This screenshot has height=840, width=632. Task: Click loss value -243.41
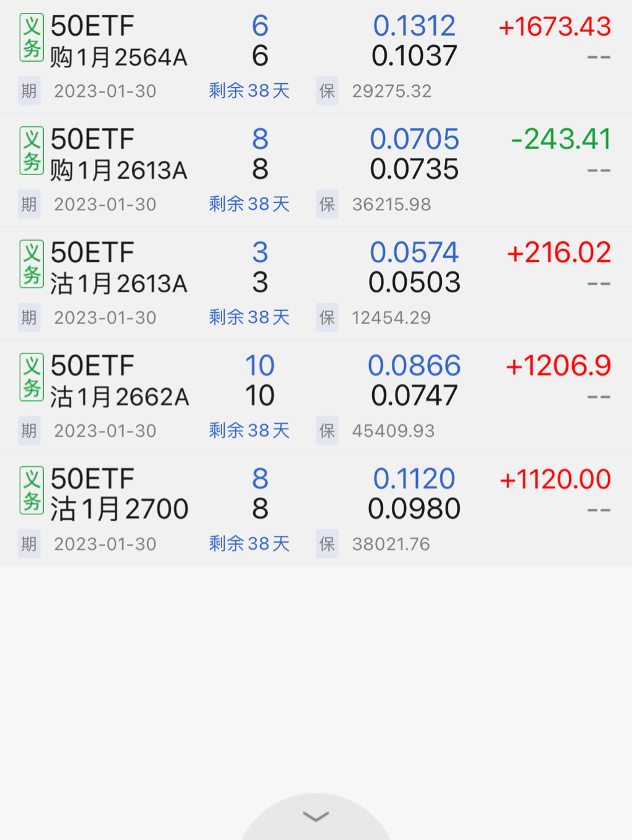point(560,139)
